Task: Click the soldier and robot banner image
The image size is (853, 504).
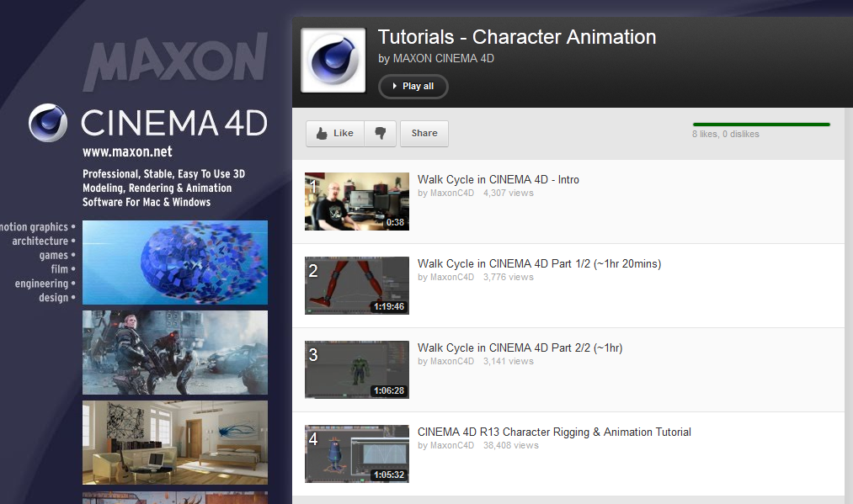Action: coord(175,353)
